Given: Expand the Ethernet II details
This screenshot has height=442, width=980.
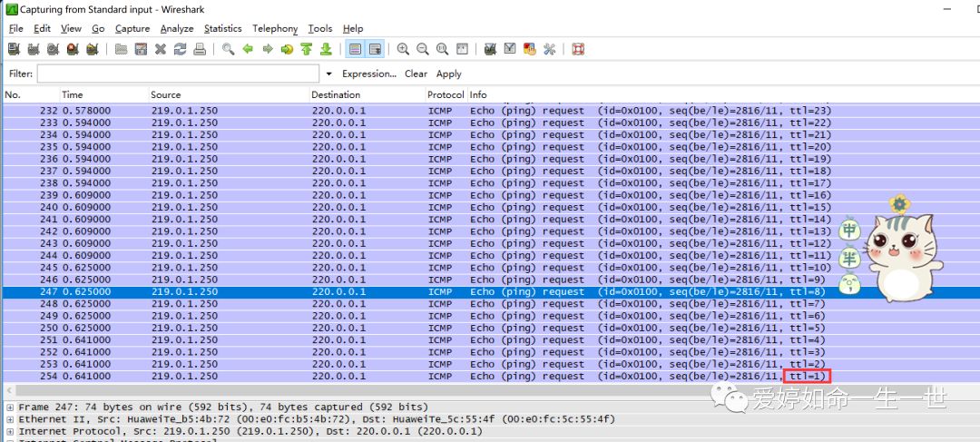Looking at the screenshot, I should (x=10, y=419).
